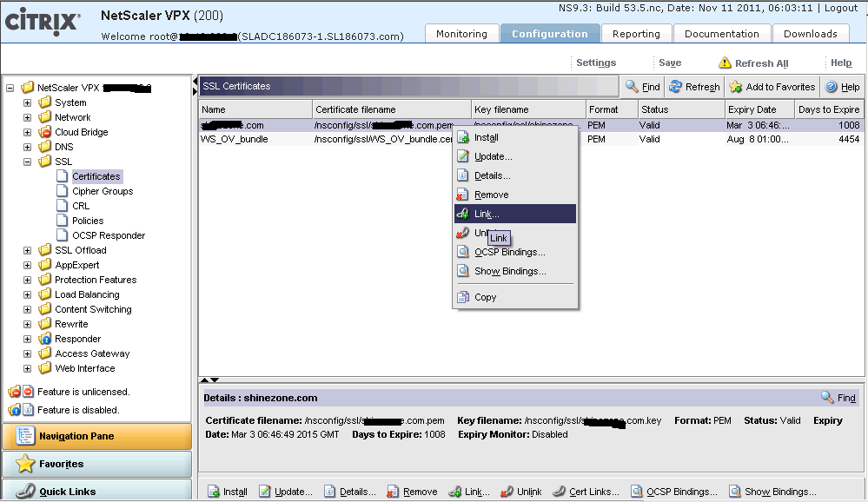Click the Add to Favorites star icon
This screenshot has width=868, height=502.
click(x=736, y=87)
